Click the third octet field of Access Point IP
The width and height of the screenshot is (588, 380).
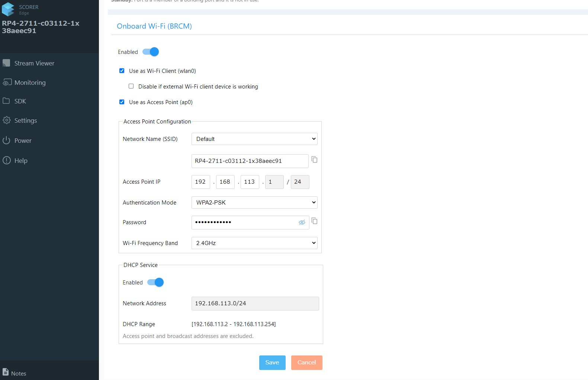tap(250, 182)
